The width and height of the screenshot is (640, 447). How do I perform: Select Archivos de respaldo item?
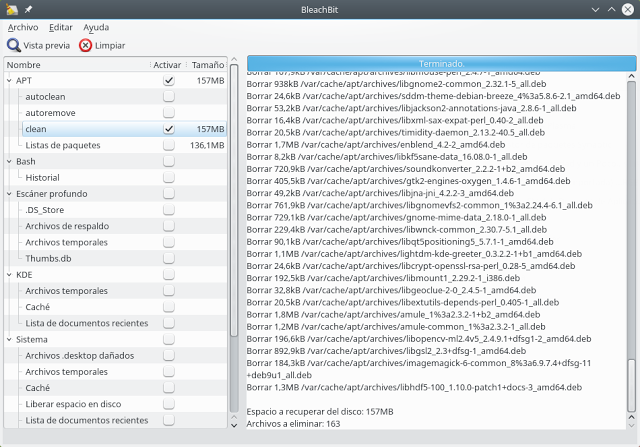point(67,226)
